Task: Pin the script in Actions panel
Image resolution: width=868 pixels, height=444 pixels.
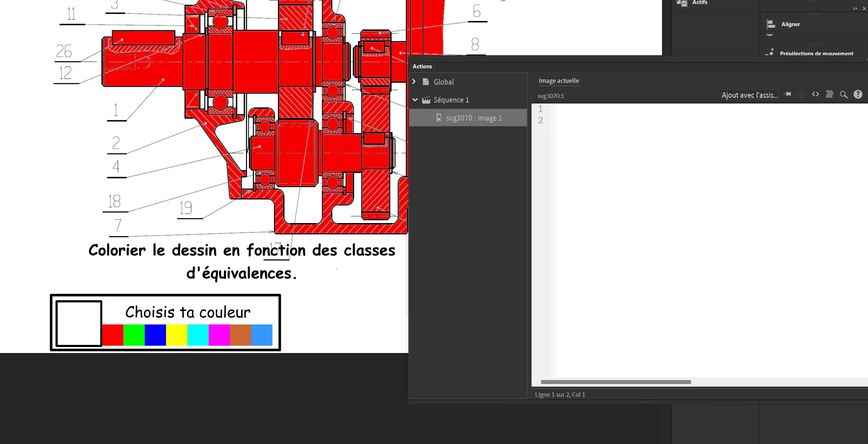Action: click(787, 94)
